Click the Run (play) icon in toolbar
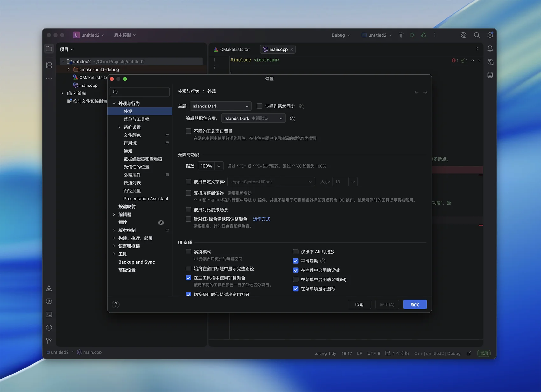The width and height of the screenshot is (541, 392). (x=412, y=35)
